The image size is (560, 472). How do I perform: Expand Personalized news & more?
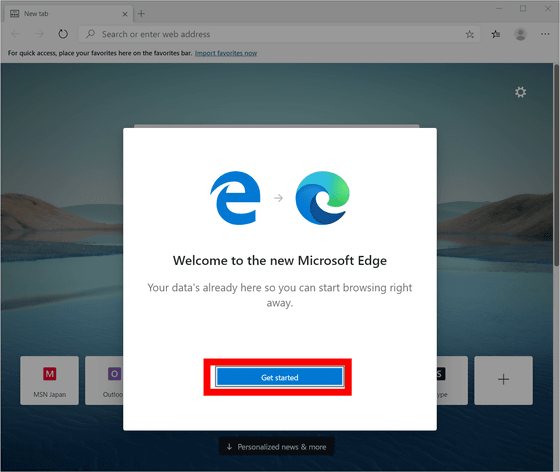(277, 447)
